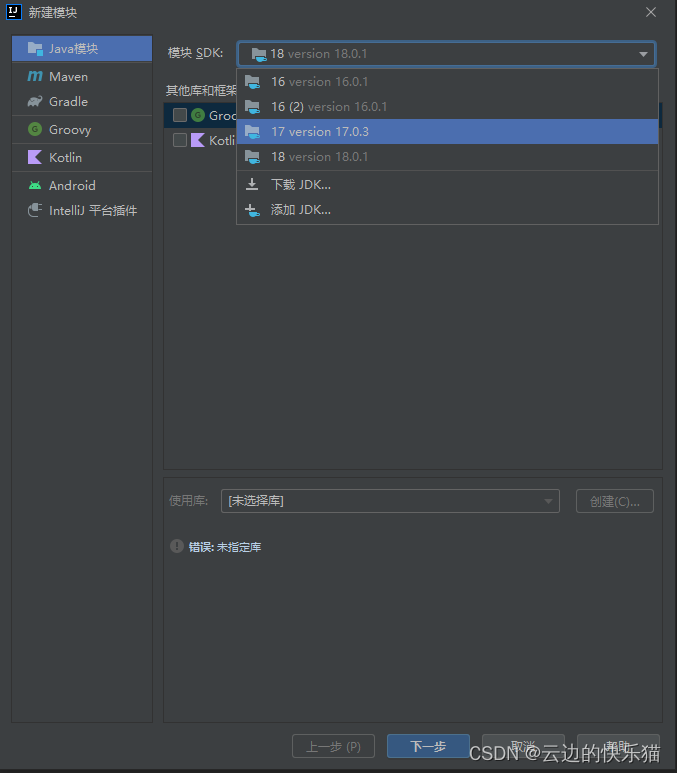Screen dimensions: 677x773
Task: Click the 错误: 未指定库 message text
Action: [225, 547]
